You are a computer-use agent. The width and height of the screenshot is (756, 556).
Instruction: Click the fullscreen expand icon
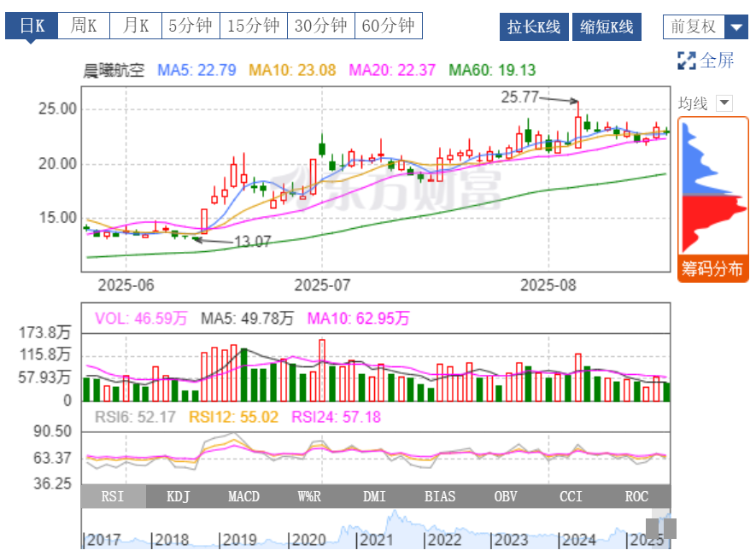tap(686, 61)
